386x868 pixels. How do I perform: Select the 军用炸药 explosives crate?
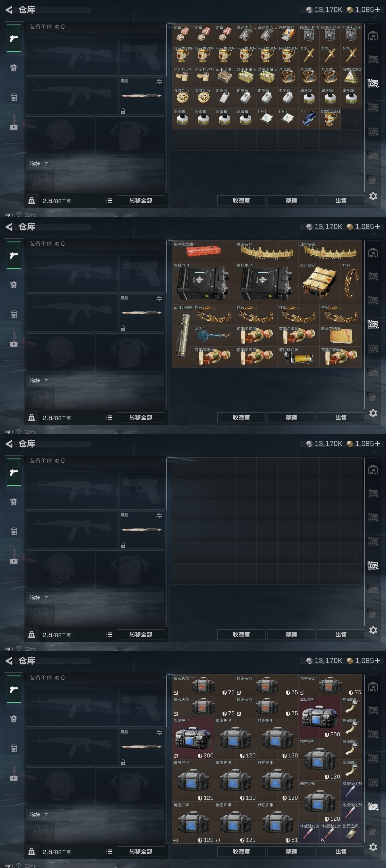(320, 283)
